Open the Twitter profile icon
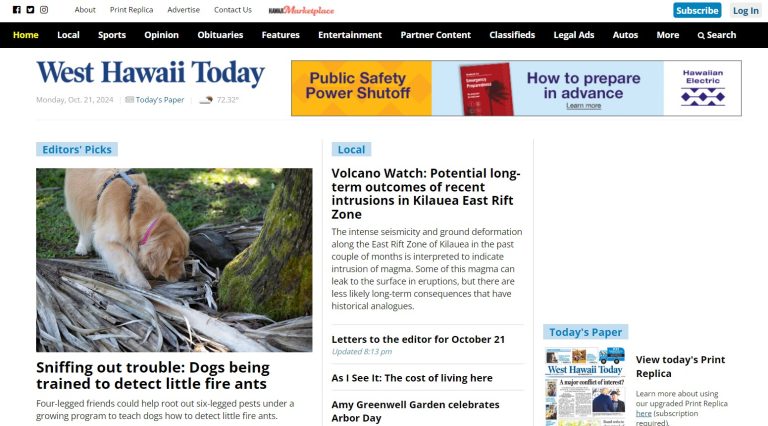768x426 pixels. (x=30, y=10)
